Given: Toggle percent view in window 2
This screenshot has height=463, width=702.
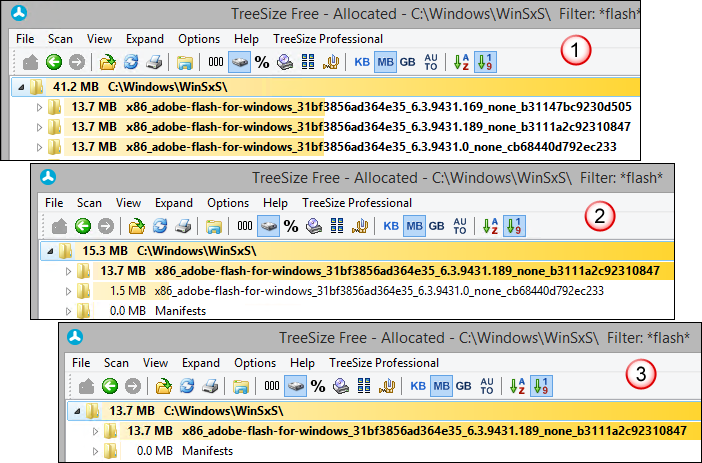Looking at the screenshot, I should pos(291,226).
